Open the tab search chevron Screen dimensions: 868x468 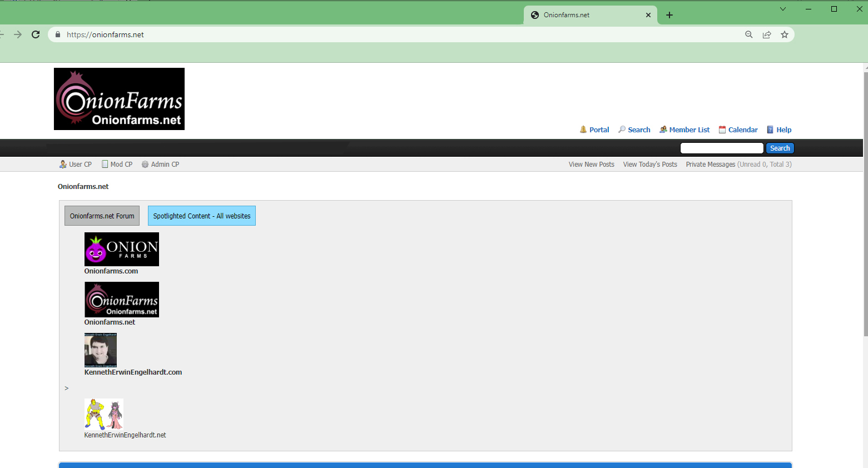pyautogui.click(x=783, y=9)
